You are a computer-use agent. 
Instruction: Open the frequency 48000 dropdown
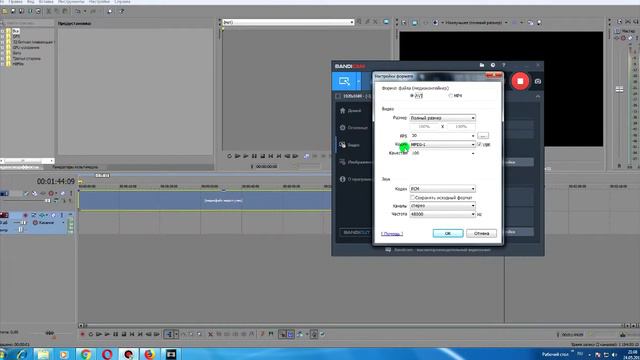pos(442,214)
